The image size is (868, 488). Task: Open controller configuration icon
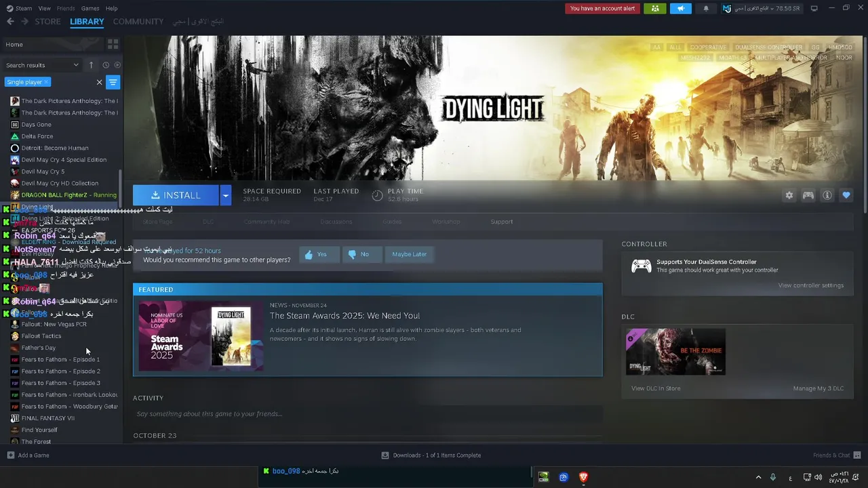pyautogui.click(x=808, y=195)
